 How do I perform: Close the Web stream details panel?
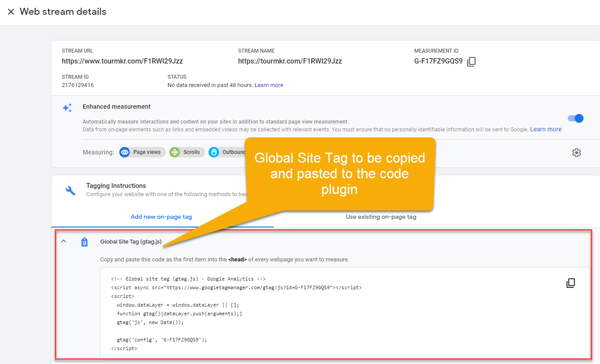coord(11,12)
